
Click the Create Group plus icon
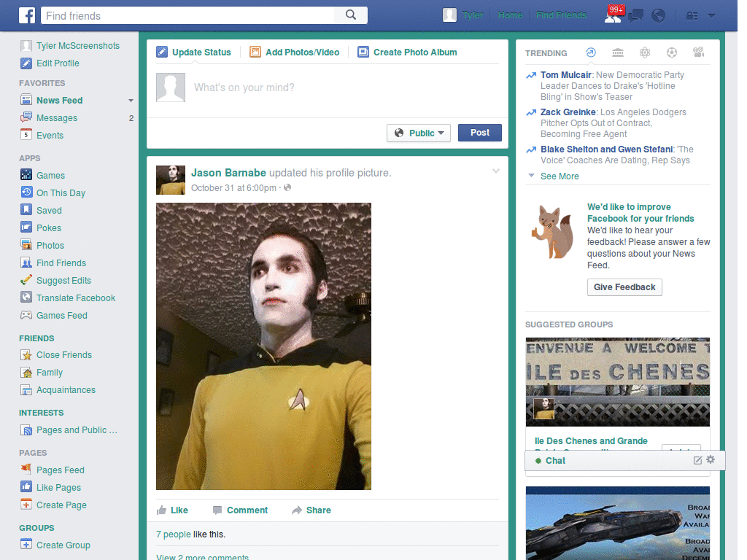(26, 544)
